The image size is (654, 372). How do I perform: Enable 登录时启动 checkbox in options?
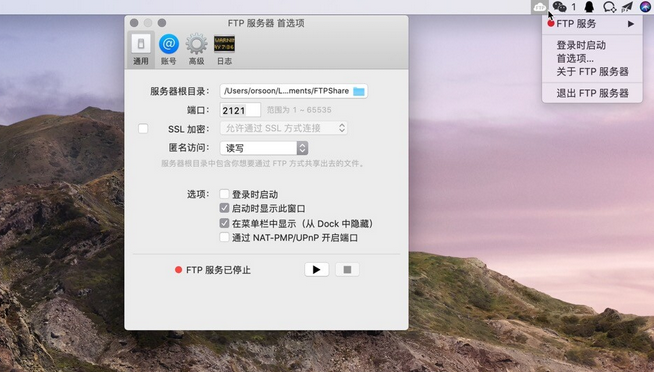(224, 194)
